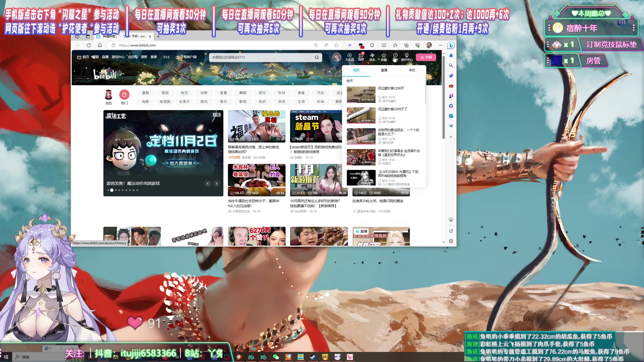Switch to 直播 tab in history popup
This screenshot has width=644, height=362.
pyautogui.click(x=384, y=70)
